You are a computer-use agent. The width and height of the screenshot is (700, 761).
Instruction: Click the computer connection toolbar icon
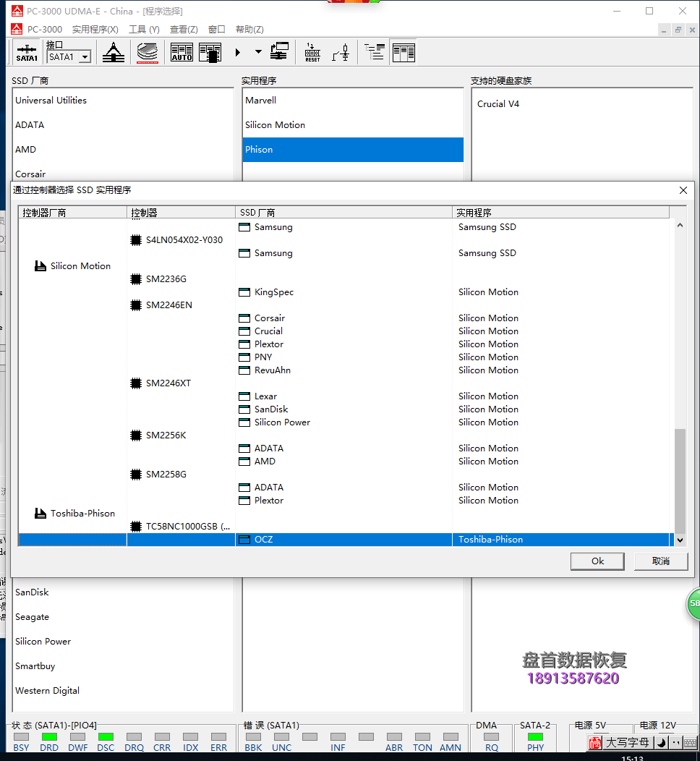click(279, 52)
